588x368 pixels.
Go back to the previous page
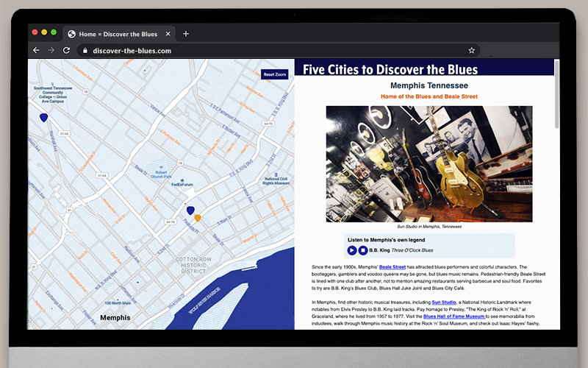pos(37,51)
